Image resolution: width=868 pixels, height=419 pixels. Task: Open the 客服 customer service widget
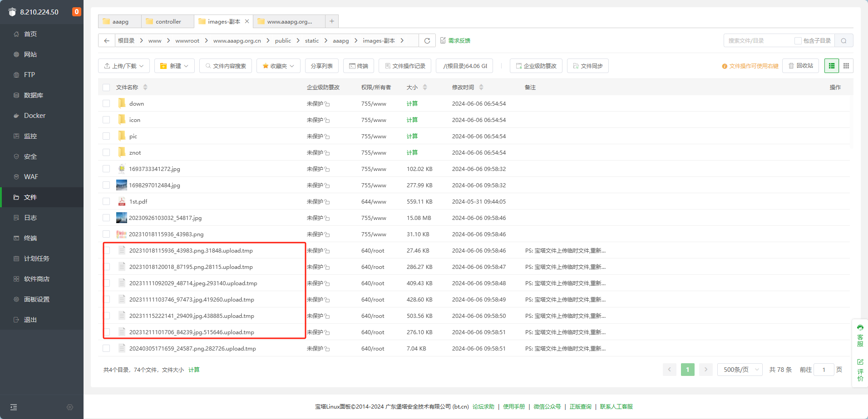860,336
